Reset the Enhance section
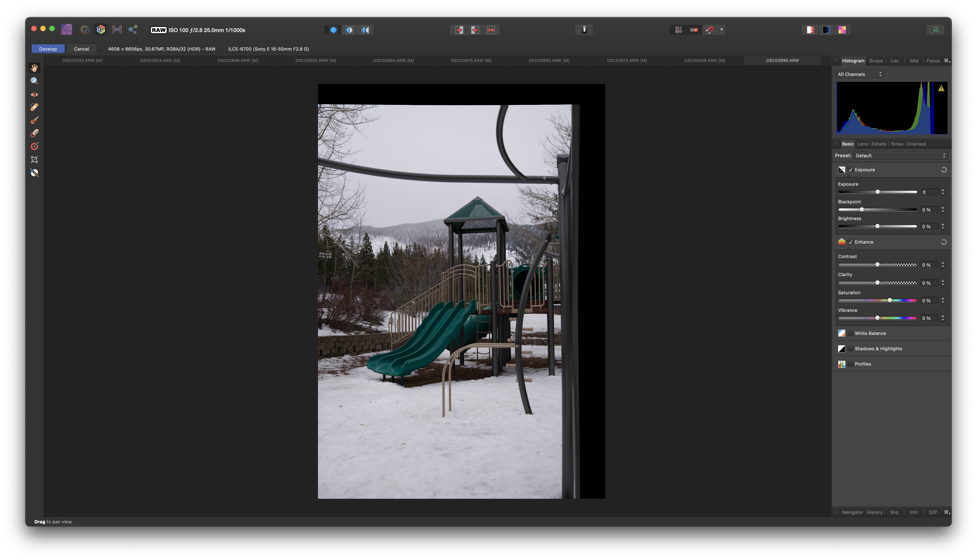Viewport: 977px width, 560px height. coord(944,242)
